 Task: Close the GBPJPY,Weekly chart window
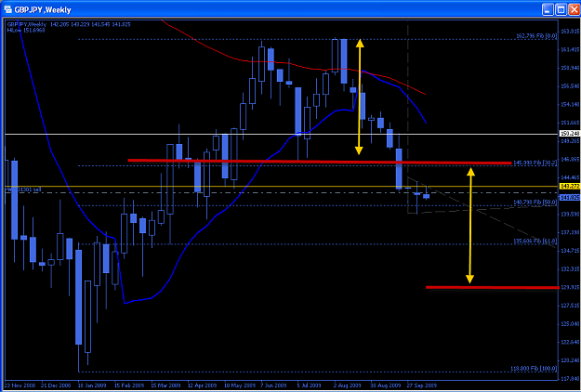pos(573,9)
